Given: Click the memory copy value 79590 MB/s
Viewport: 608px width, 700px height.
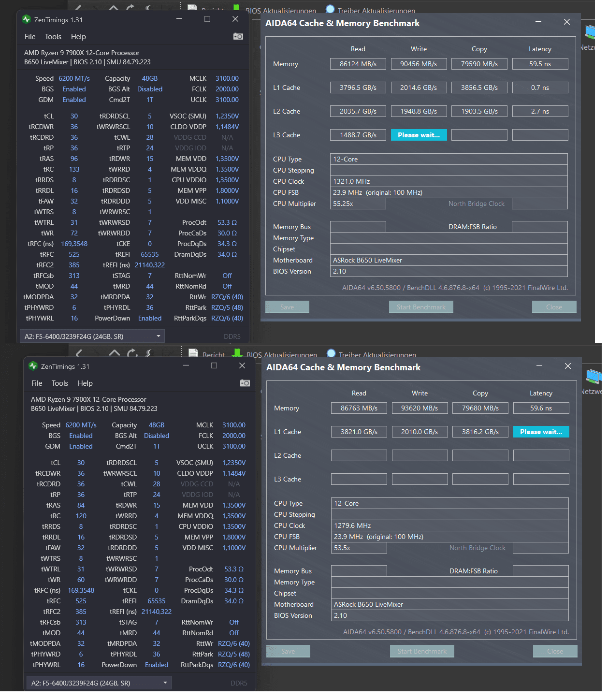Looking at the screenshot, I should click(x=479, y=64).
